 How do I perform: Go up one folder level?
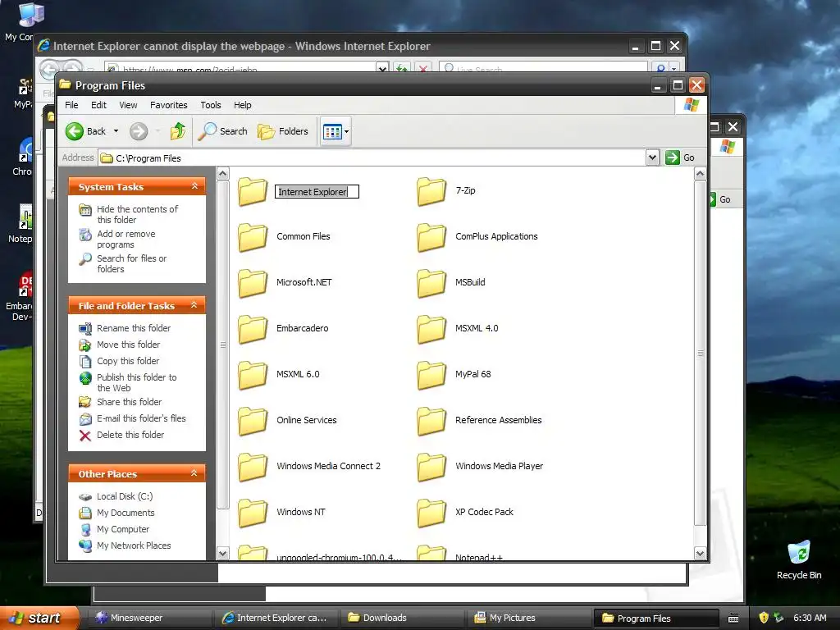click(178, 131)
